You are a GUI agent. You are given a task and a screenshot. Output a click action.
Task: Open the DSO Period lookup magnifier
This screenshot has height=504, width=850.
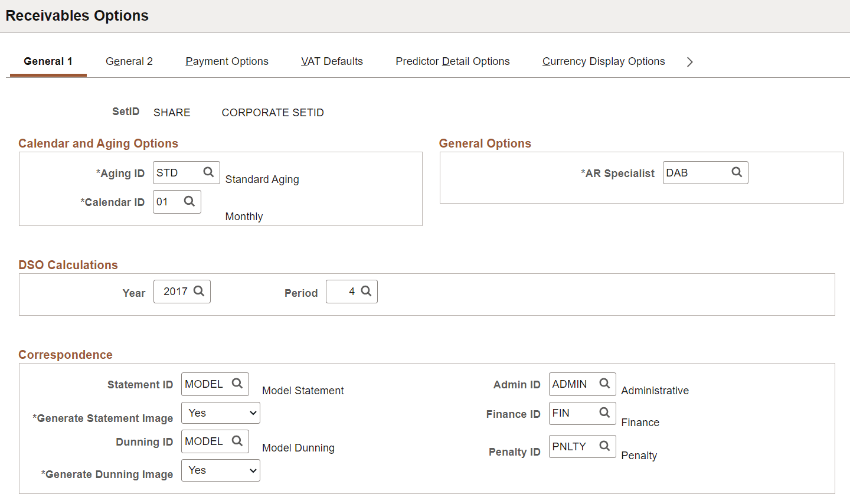pyautogui.click(x=366, y=291)
